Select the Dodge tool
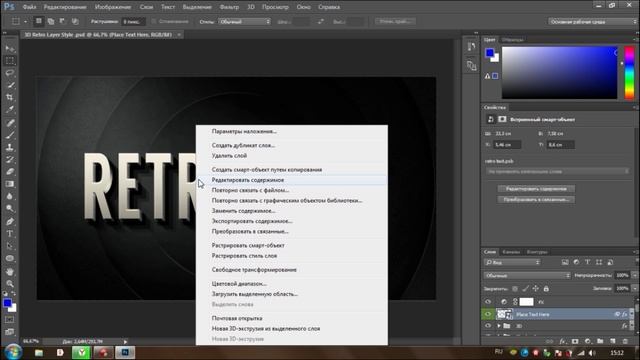The height and width of the screenshot is (360, 640). pos(10,209)
